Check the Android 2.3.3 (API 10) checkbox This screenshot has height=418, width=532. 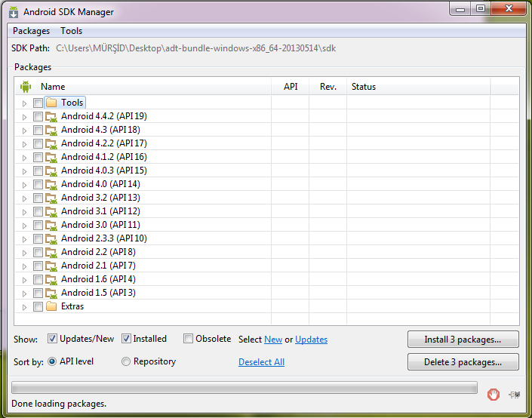(x=38, y=238)
